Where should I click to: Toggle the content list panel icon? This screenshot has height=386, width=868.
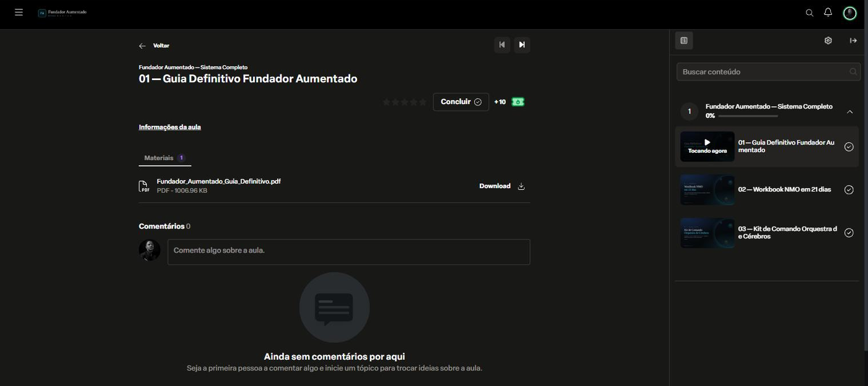point(684,40)
